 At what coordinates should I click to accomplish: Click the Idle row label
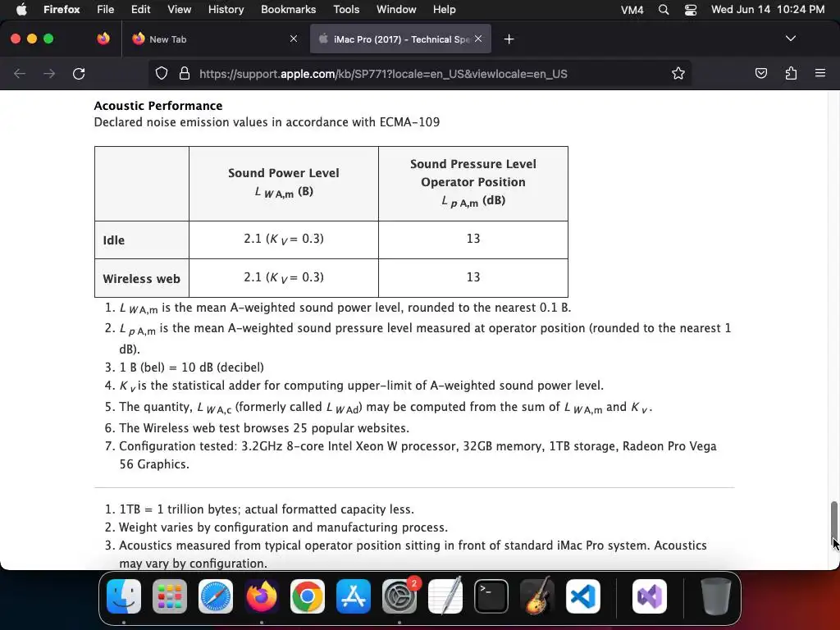pyautogui.click(x=113, y=240)
